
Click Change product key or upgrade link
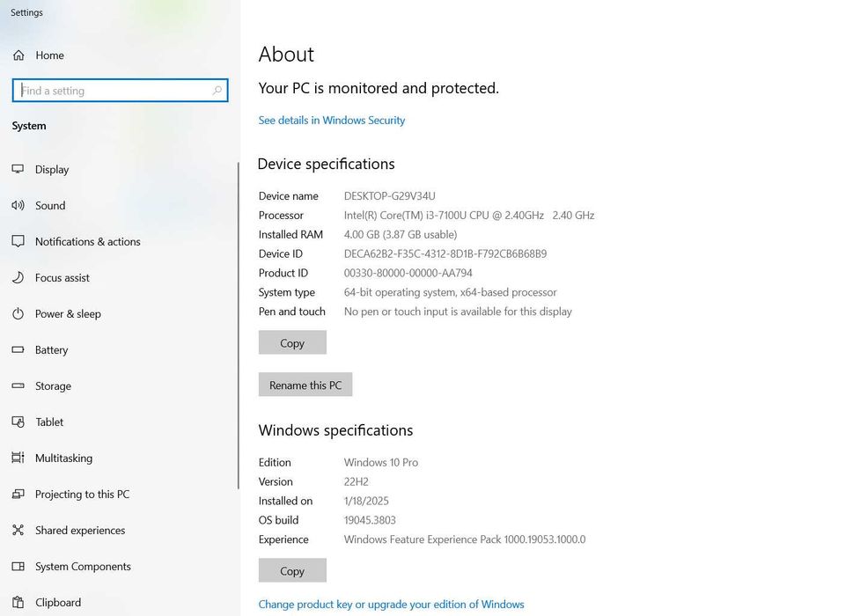(x=391, y=605)
